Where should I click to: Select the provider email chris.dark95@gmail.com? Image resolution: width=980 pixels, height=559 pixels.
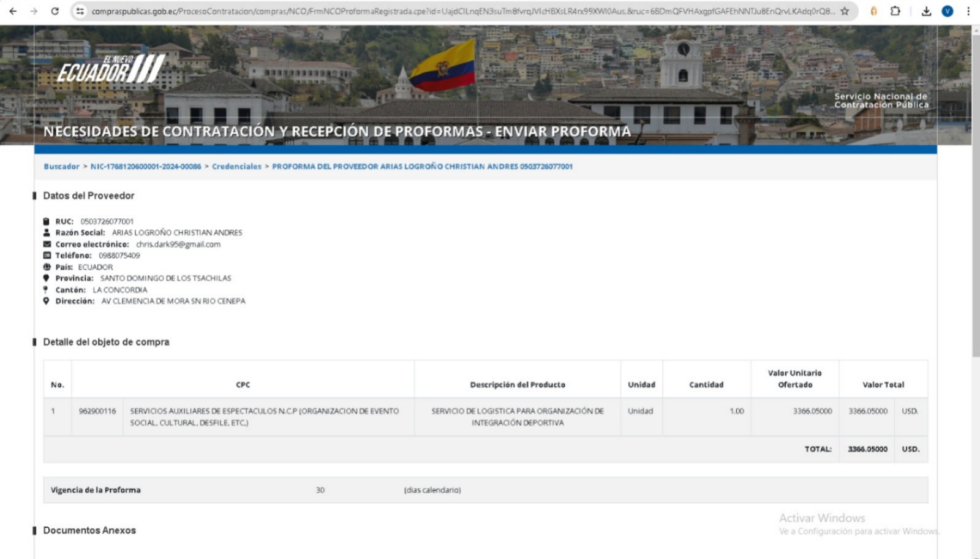178,244
